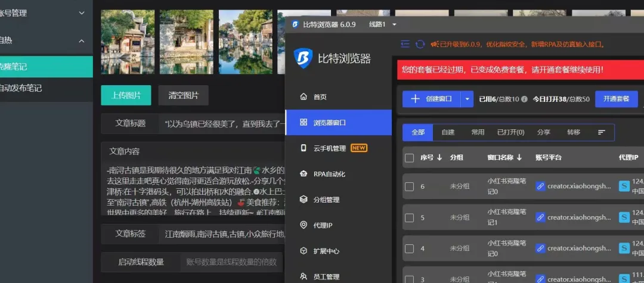Image resolution: width=644 pixels, height=283 pixels.
Task: Switch to the 自建 filter tab
Action: (448, 132)
